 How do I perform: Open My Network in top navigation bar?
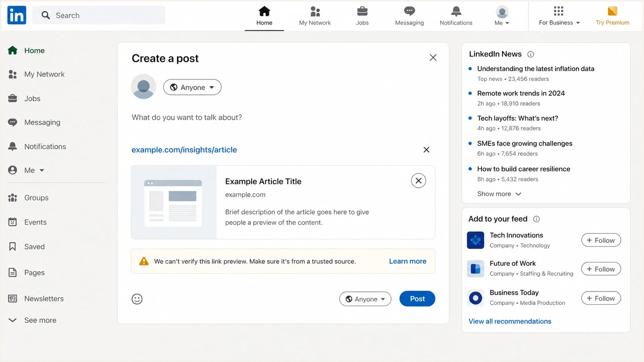315,16
